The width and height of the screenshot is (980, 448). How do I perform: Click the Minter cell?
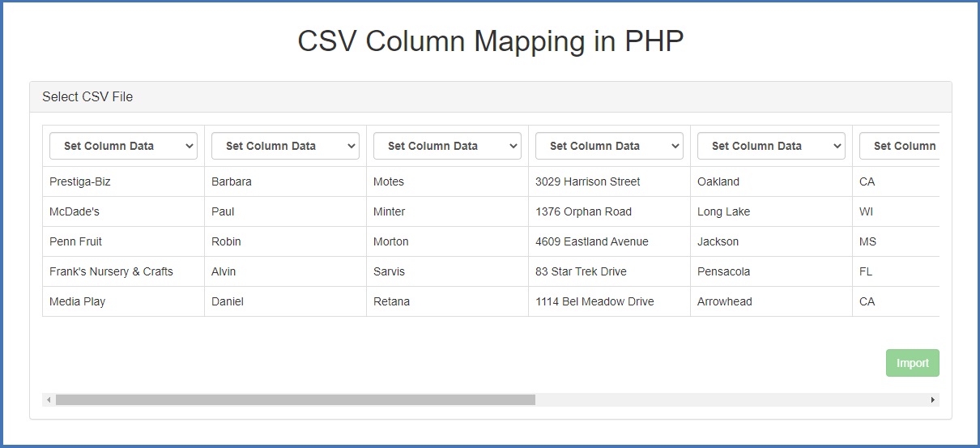click(447, 211)
